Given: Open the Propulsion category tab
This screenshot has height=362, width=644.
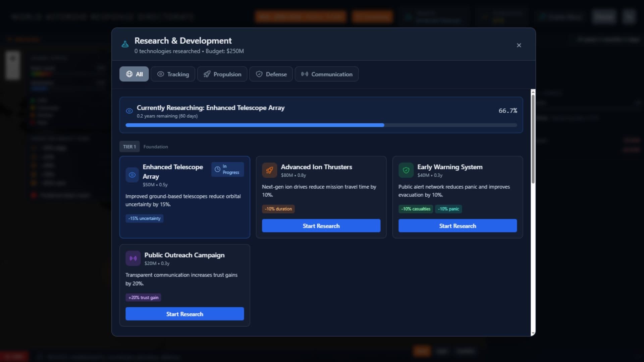Looking at the screenshot, I should pos(222,74).
